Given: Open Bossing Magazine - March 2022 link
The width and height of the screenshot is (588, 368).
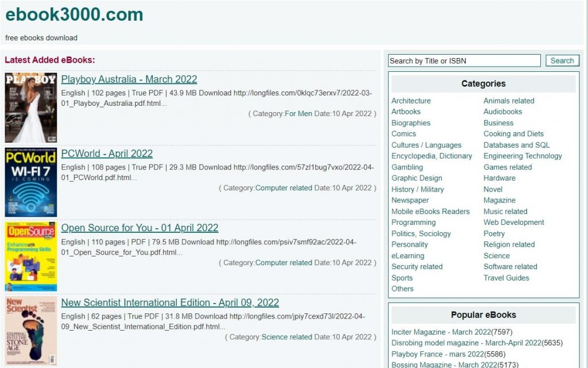Looking at the screenshot, I should 444,365.
